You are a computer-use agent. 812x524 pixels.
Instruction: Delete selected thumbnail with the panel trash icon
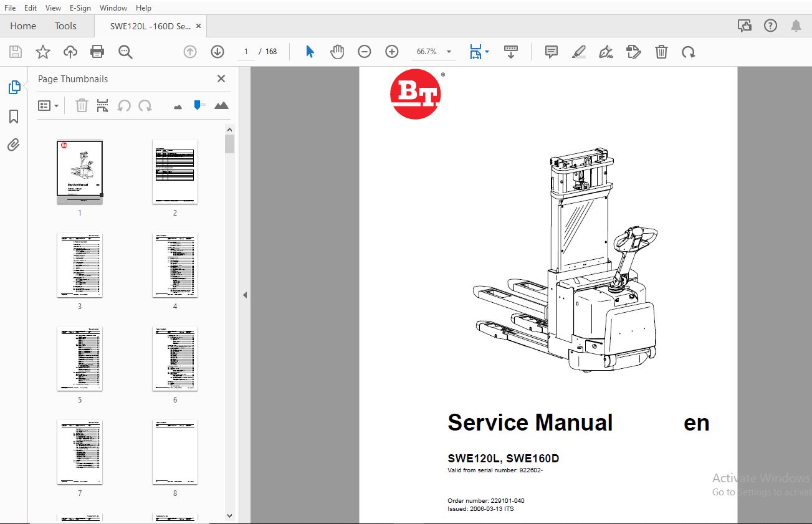82,105
